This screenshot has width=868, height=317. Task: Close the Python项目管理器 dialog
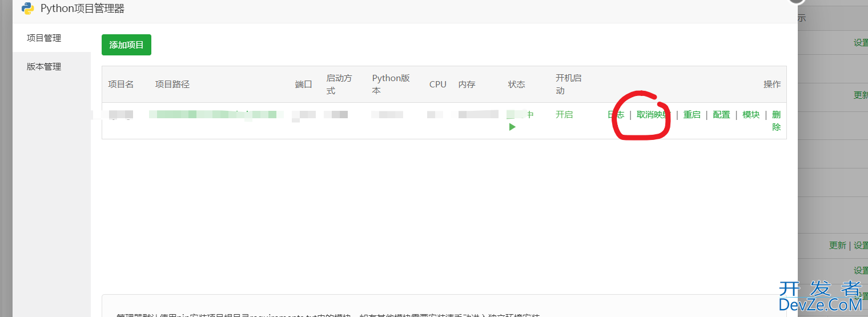pyautogui.click(x=797, y=2)
